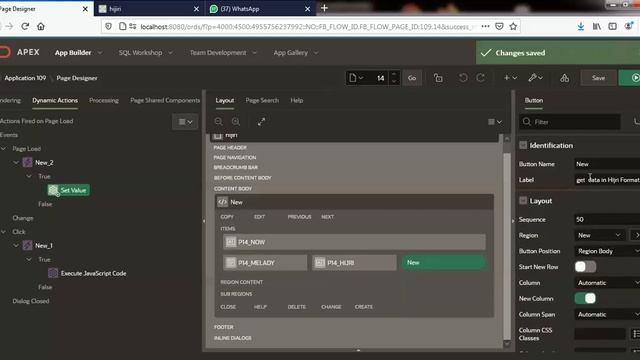
Task: Zoom out the layout view
Action: click(x=218, y=122)
